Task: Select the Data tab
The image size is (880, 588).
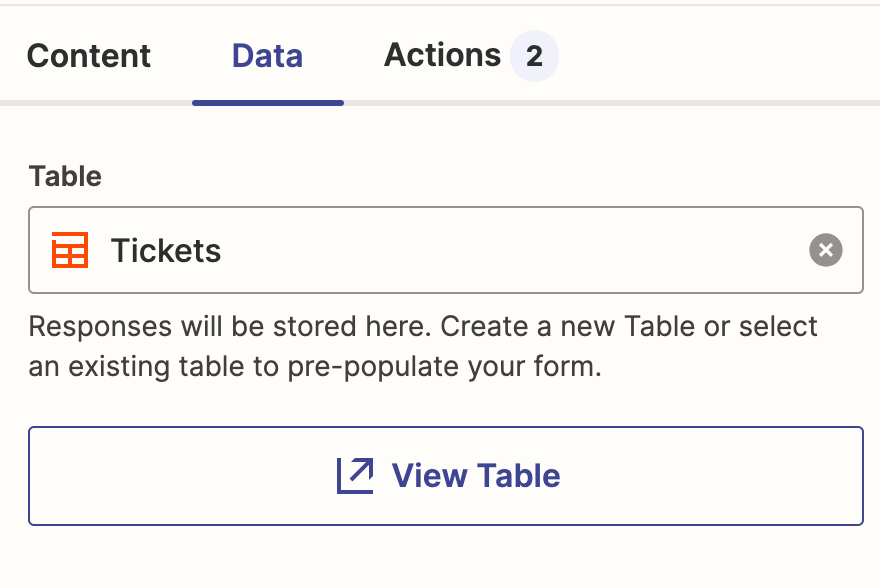Action: point(267,56)
